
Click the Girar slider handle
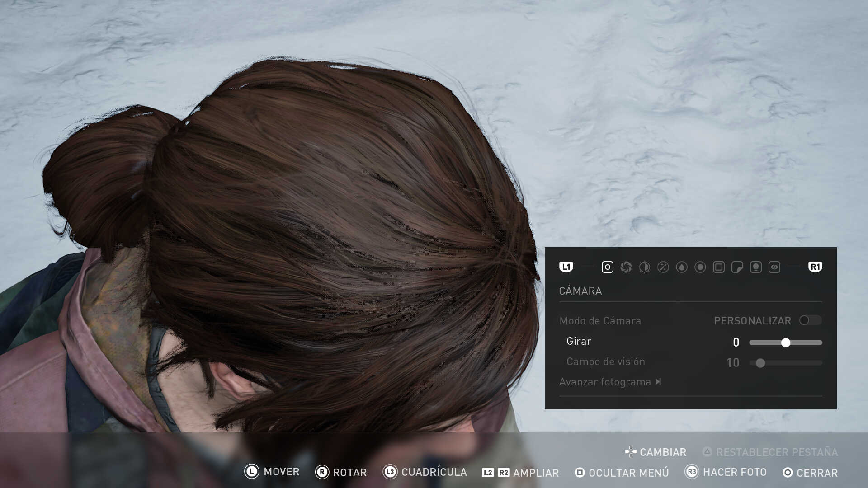point(786,343)
